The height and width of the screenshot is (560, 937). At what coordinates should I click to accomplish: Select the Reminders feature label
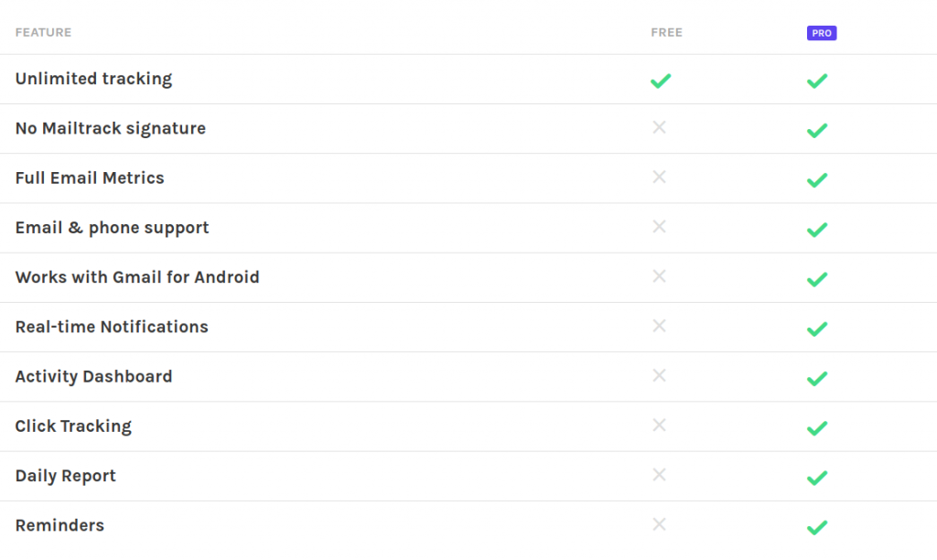59,525
